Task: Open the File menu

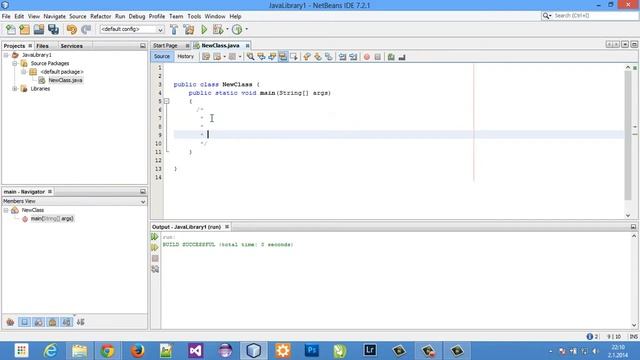Action: coord(6,16)
